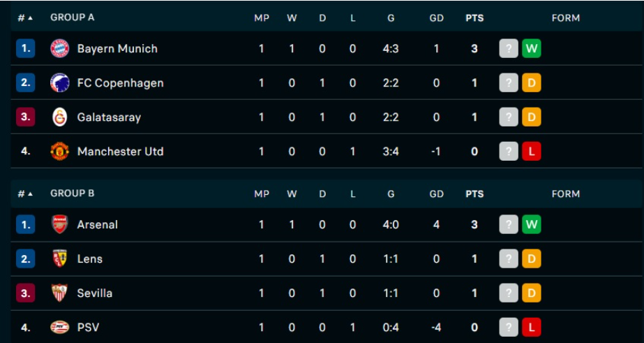Click the FC Copenhagen club crest
This screenshot has height=343, width=644.
point(60,82)
